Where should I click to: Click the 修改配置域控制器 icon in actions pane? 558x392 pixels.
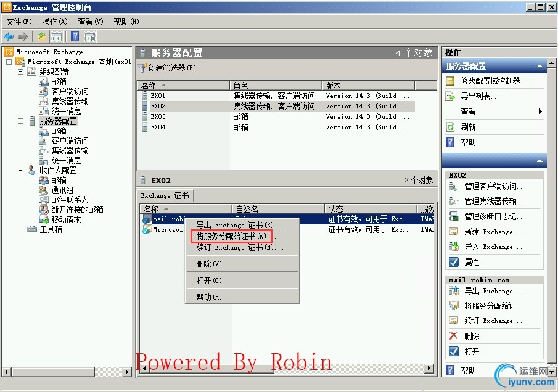450,81
